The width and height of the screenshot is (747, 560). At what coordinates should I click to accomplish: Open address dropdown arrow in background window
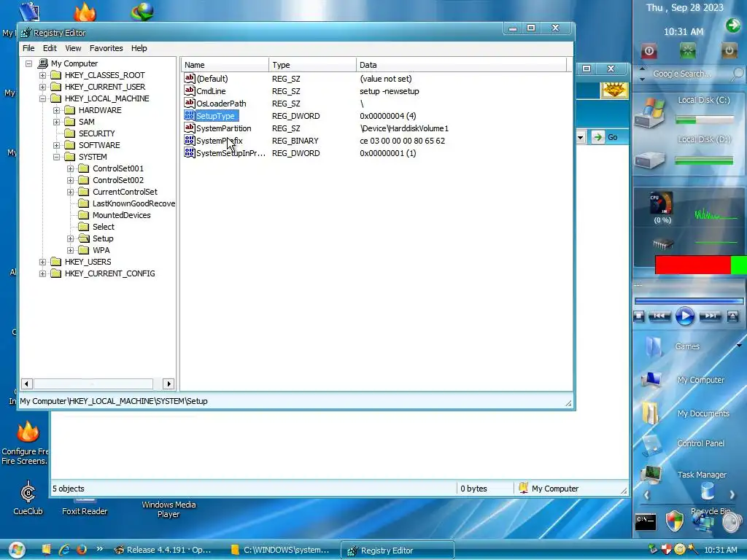coord(580,138)
